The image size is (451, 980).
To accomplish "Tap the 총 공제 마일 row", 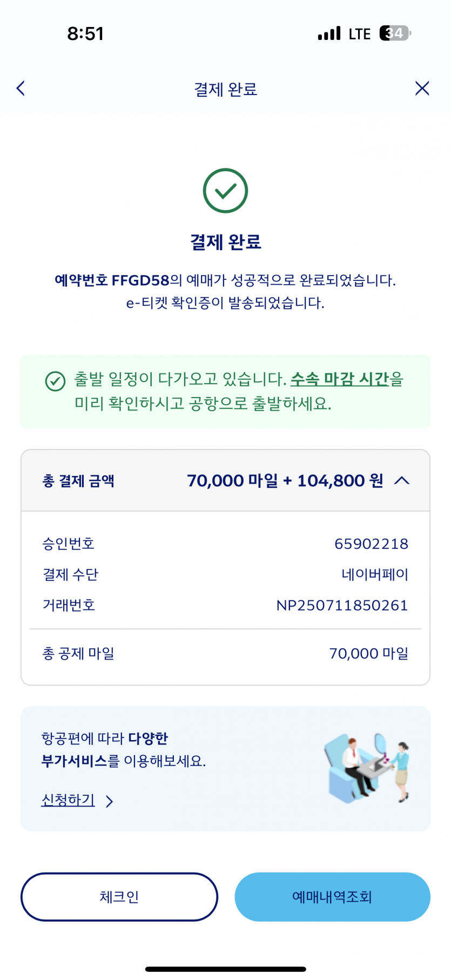I will pyautogui.click(x=225, y=654).
